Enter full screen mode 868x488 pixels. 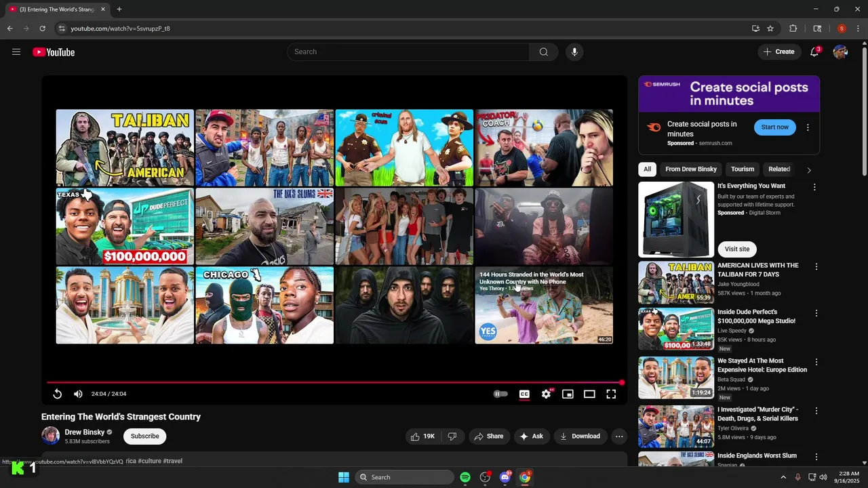click(611, 394)
